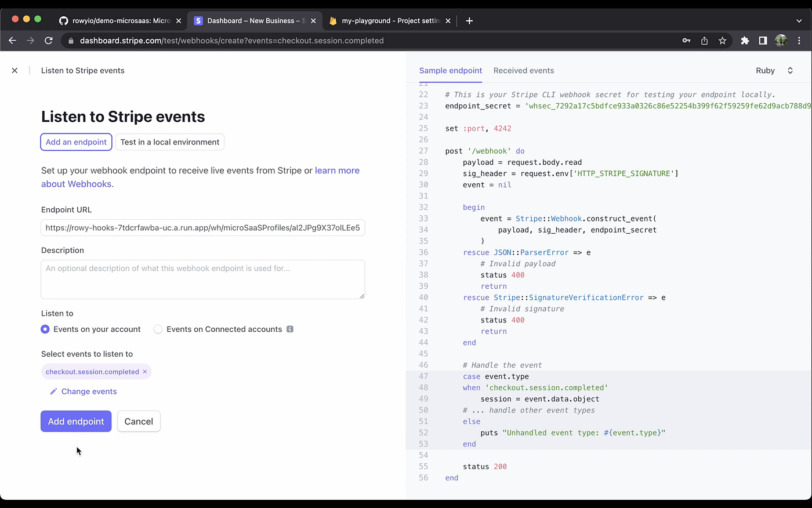Click into the Description text area
Image resolution: width=812 pixels, height=508 pixels.
(x=203, y=280)
